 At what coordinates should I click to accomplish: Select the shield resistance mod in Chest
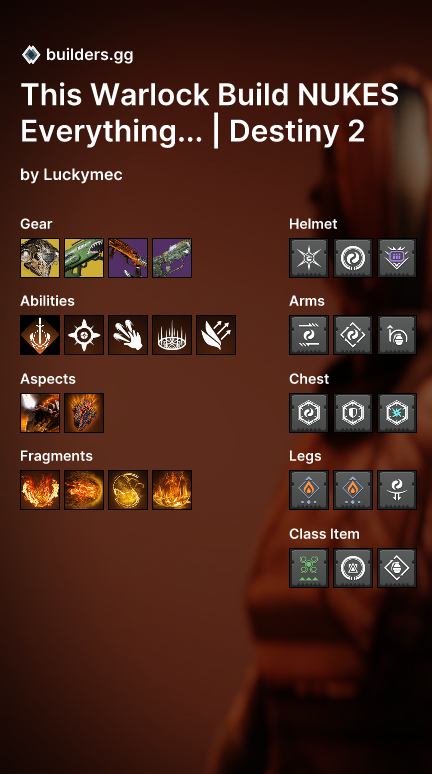tap(353, 413)
